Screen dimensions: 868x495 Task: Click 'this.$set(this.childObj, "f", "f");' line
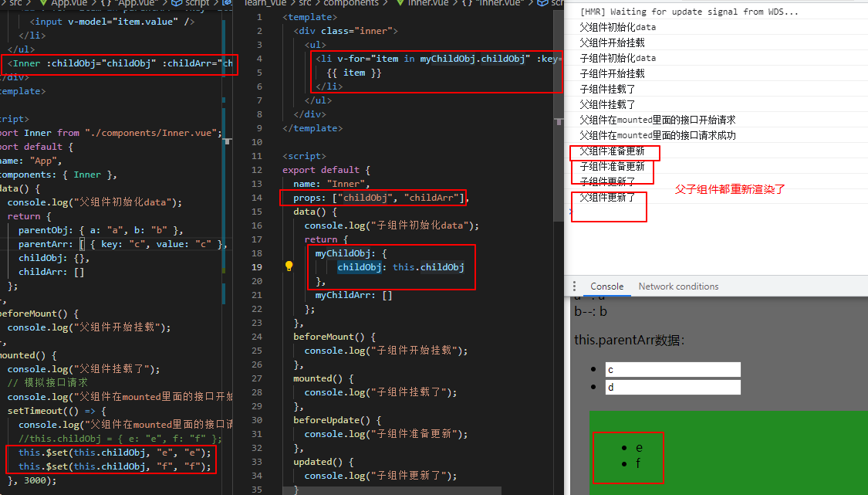click(x=115, y=466)
